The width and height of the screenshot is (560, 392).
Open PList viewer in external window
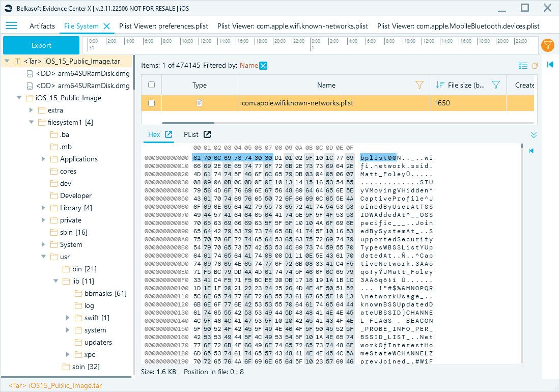(207, 134)
